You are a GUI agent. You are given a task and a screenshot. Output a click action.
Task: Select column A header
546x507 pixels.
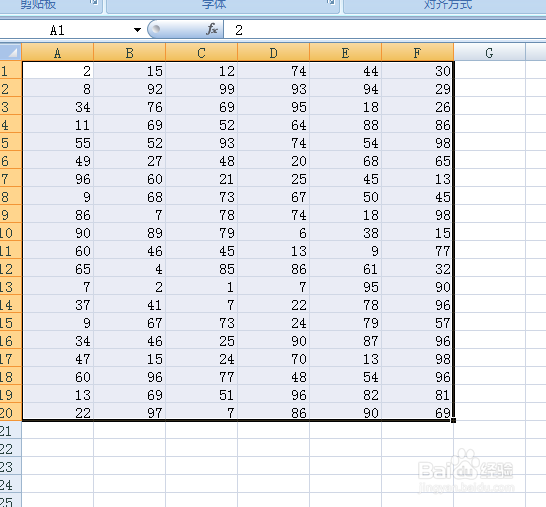click(58, 53)
